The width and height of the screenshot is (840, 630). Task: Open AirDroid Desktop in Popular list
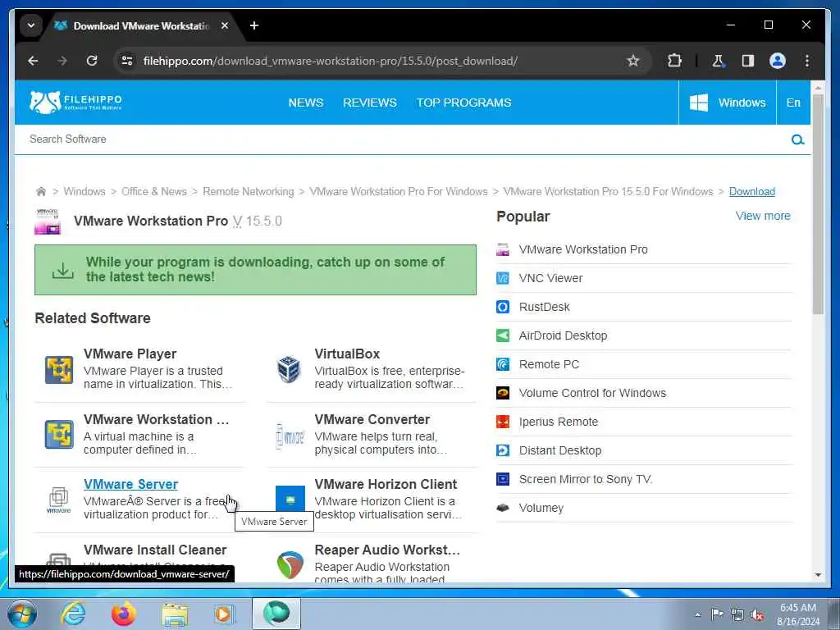[563, 336]
